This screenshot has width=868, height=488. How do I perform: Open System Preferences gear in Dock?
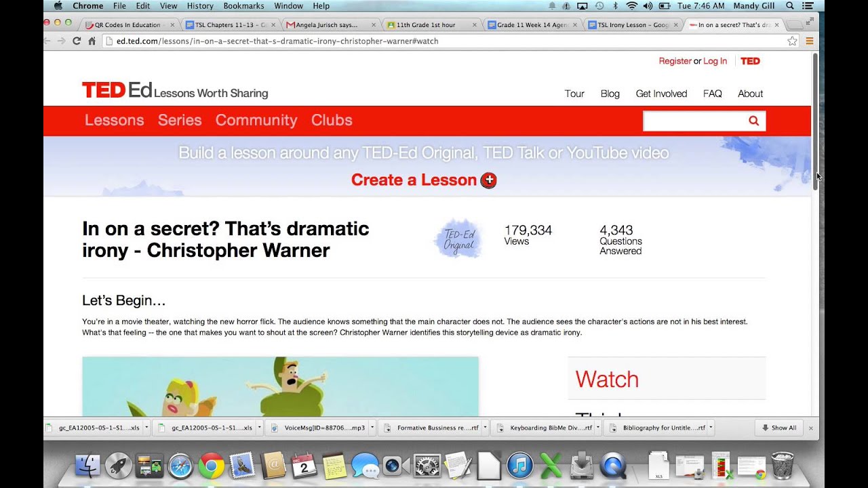point(427,466)
